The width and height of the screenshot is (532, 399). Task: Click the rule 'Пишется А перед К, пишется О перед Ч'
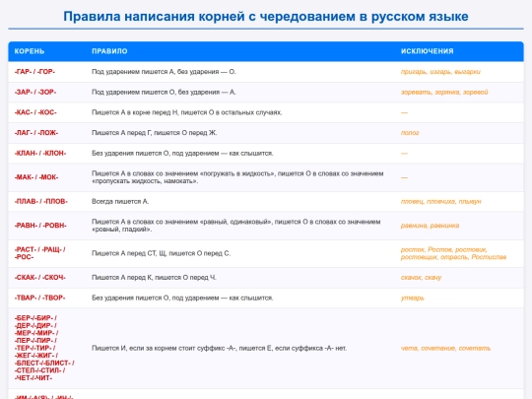click(154, 277)
